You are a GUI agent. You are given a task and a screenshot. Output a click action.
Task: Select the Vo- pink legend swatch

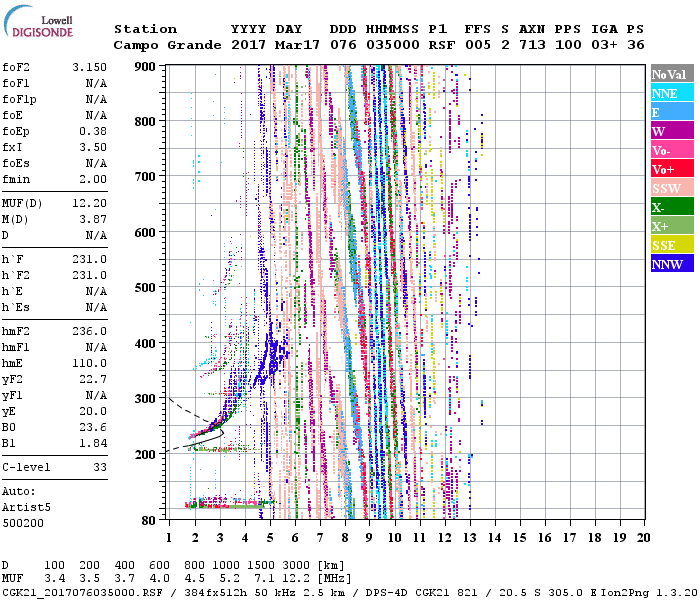coord(672,150)
